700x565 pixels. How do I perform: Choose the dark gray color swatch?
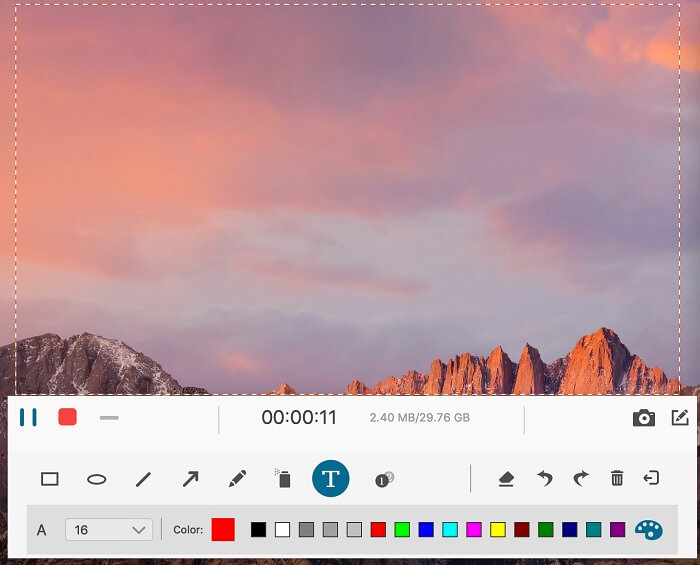pyautogui.click(x=306, y=530)
